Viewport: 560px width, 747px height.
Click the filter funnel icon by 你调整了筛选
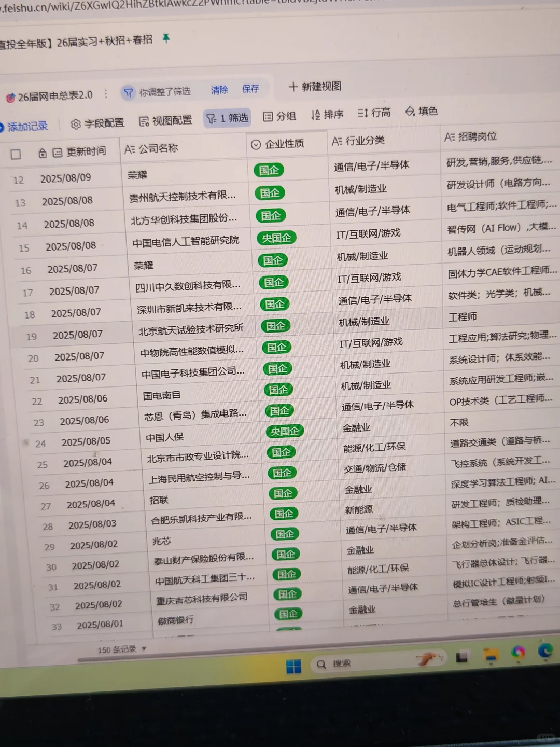click(128, 93)
